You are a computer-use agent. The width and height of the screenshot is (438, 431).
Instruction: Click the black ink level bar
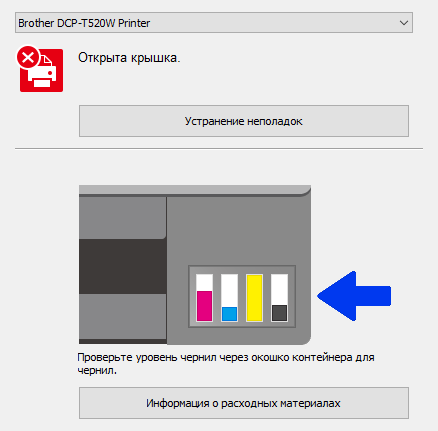[279, 313]
